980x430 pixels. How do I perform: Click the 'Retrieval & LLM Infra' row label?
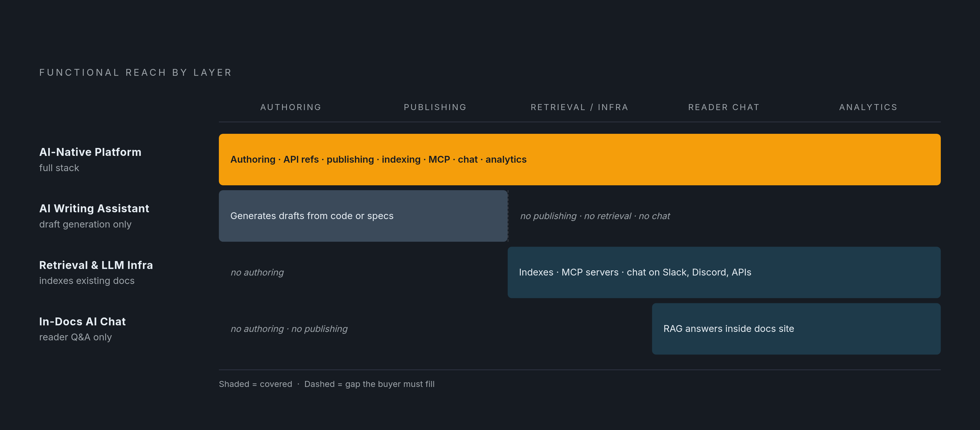pyautogui.click(x=96, y=265)
